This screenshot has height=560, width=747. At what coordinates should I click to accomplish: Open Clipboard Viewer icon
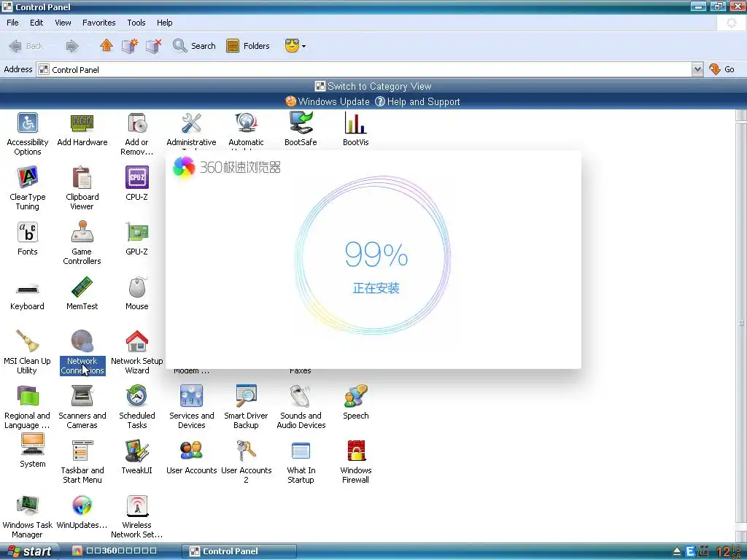point(82,178)
